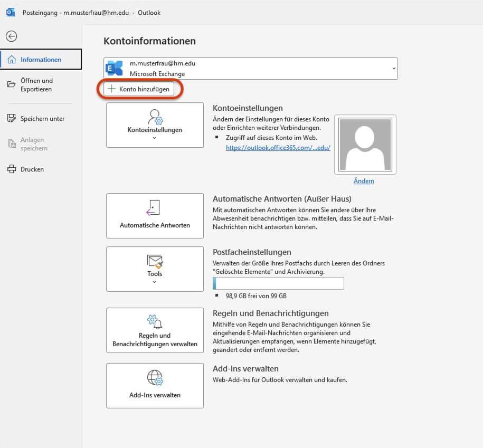Click text 98,9 GB frei von 99 GB
Screen dimensions: 483x448
(256, 296)
